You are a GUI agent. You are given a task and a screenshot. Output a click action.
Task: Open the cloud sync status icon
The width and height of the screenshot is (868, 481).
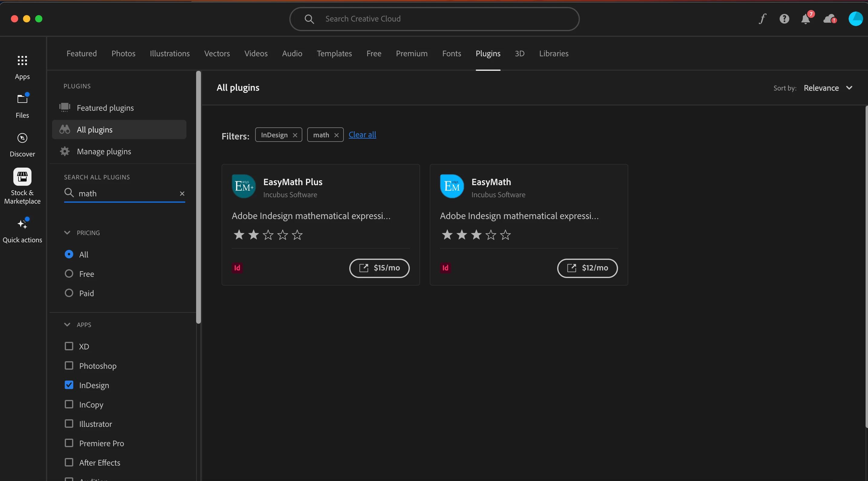point(829,19)
